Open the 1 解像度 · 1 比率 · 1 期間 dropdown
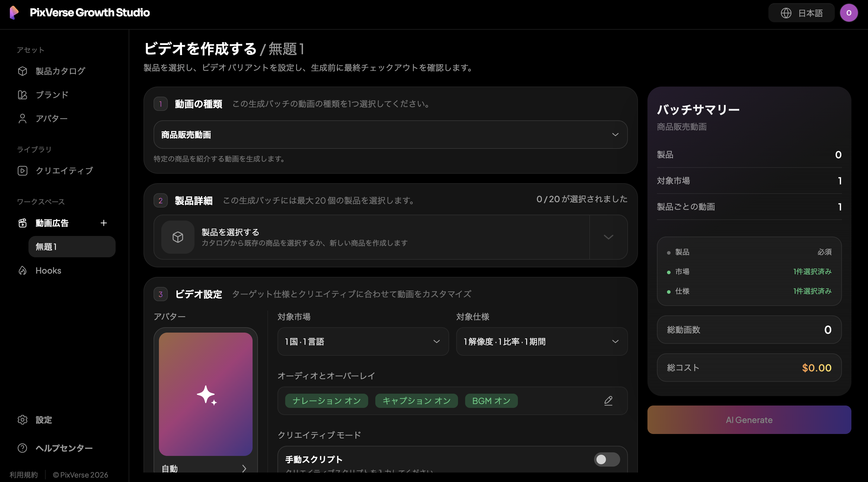Image resolution: width=868 pixels, height=482 pixels. point(542,341)
